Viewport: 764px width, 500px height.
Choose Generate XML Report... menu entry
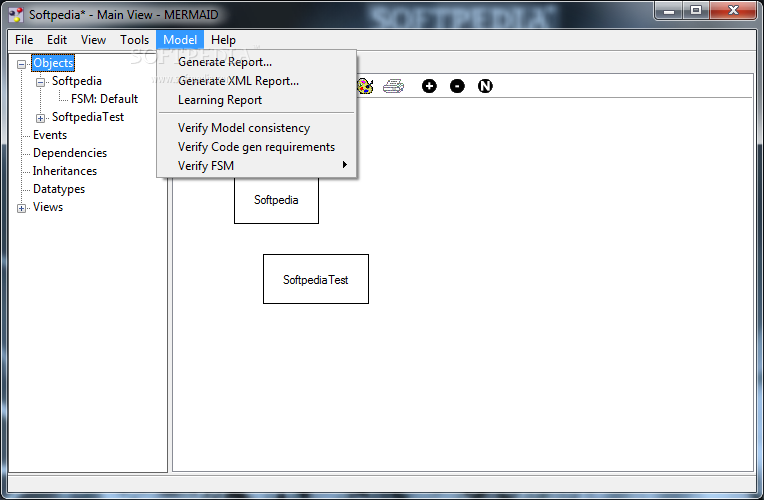pyautogui.click(x=256, y=81)
